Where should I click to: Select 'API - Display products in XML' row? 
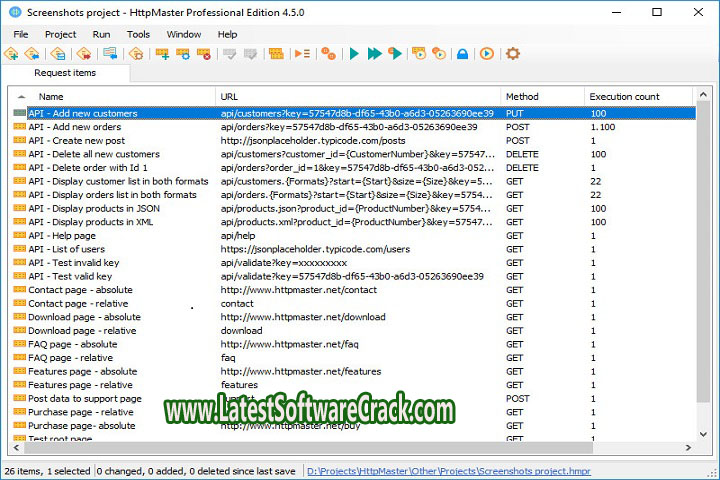click(x=354, y=222)
